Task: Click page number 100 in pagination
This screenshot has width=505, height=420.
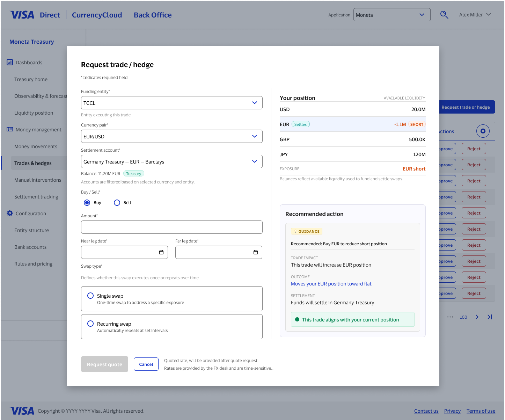Action: point(463,317)
